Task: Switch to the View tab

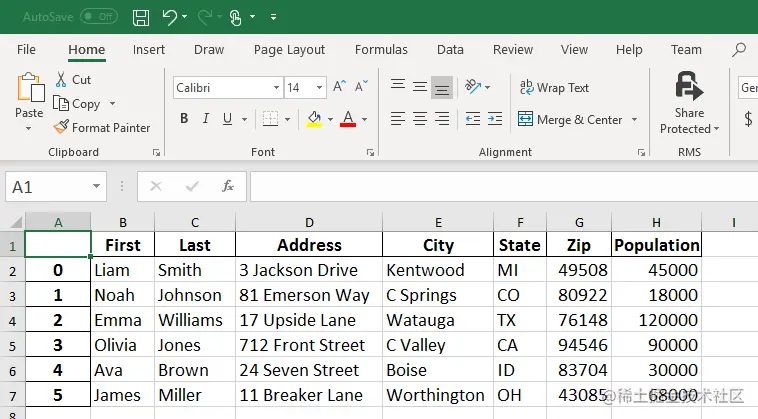Action: point(574,49)
